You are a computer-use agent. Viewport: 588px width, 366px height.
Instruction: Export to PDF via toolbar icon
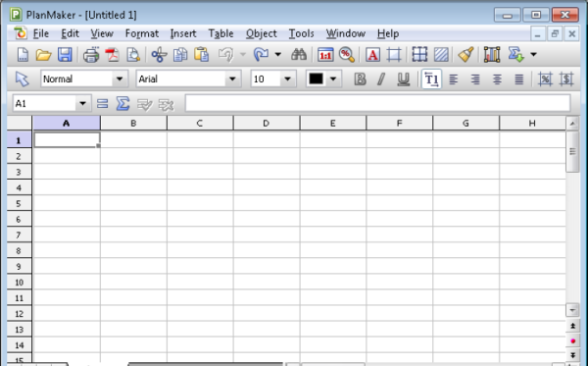coord(112,55)
